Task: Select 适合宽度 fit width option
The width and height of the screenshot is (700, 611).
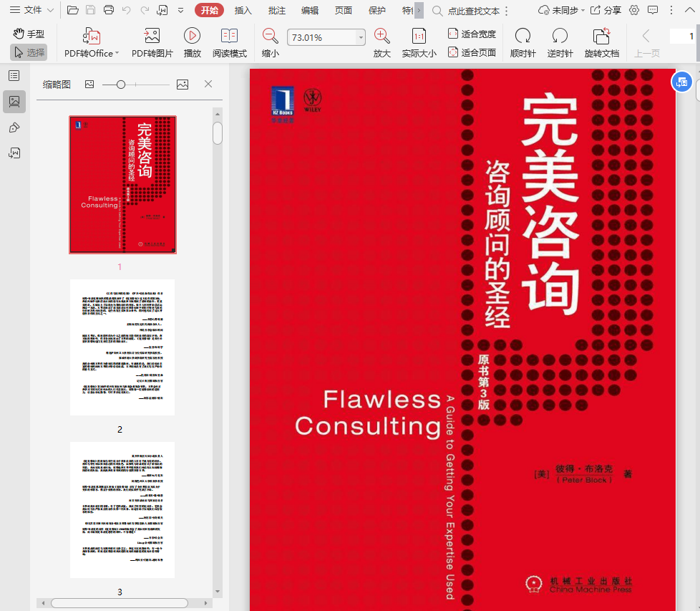Action: point(472,34)
